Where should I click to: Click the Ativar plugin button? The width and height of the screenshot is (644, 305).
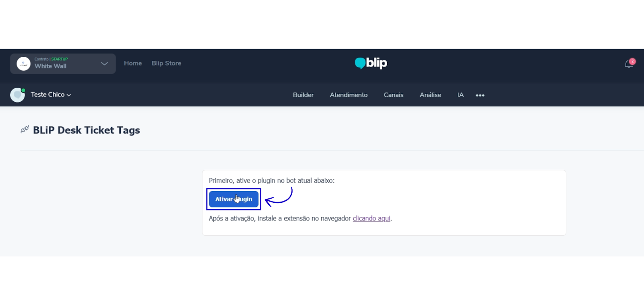[x=233, y=199]
